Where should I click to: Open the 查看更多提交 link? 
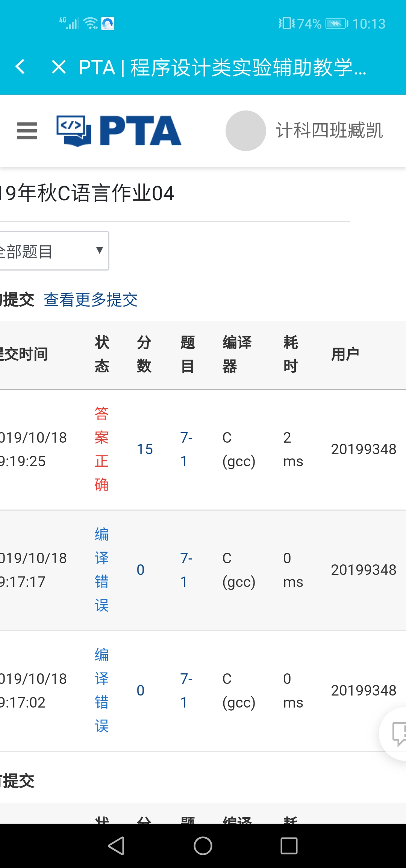(91, 300)
